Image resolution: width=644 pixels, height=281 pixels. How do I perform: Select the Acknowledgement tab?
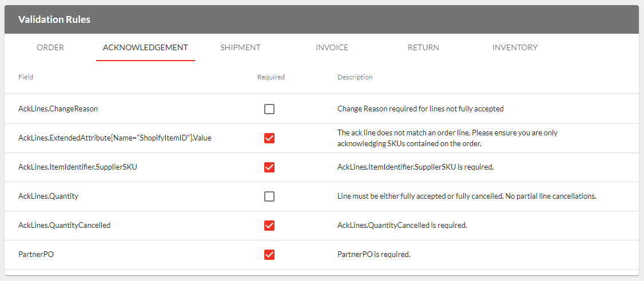pos(145,47)
